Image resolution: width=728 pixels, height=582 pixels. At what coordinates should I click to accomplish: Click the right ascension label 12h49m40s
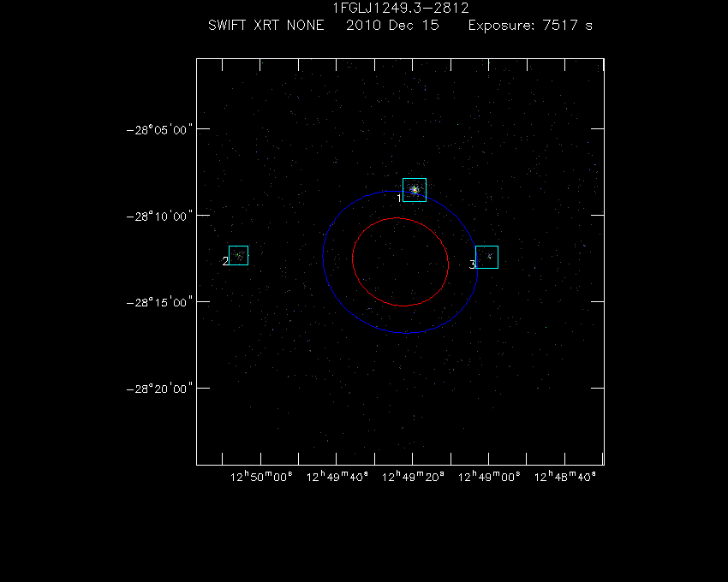337,477
